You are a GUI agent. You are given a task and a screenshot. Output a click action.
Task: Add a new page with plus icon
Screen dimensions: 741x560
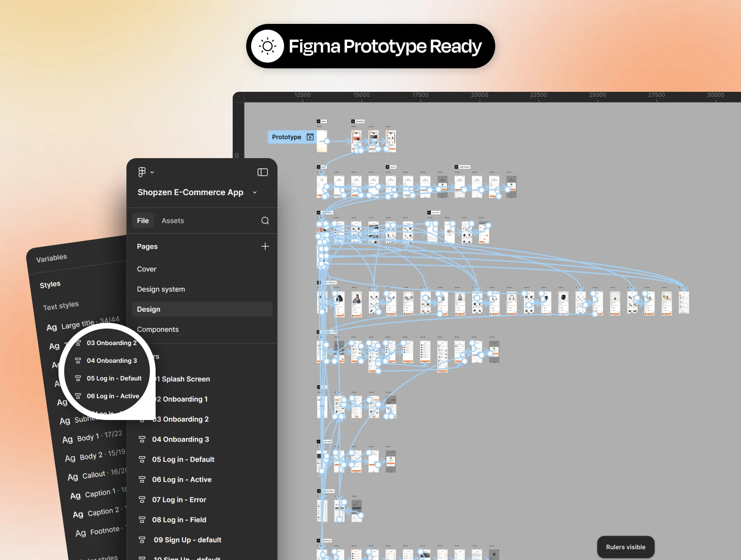265,246
